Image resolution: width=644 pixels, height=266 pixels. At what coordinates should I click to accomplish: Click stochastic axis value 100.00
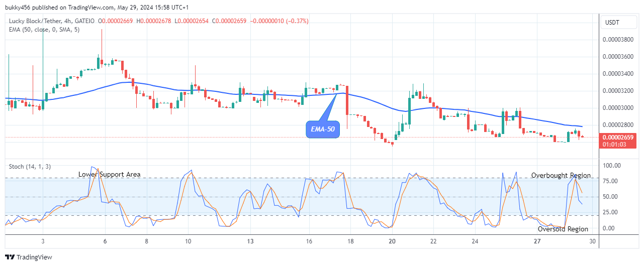611,165
